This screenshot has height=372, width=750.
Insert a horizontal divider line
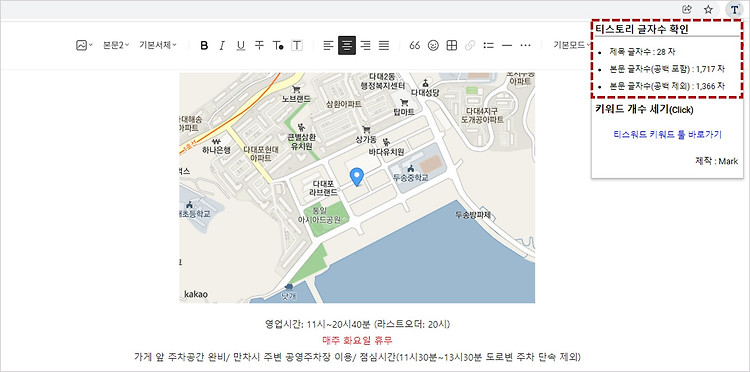507,45
